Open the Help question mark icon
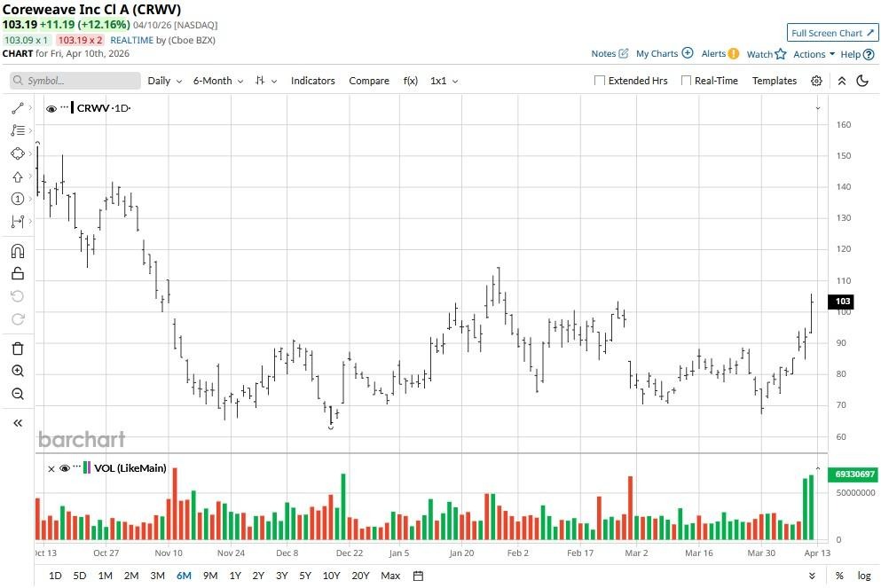Screen dimensions: 881x588 click(869, 54)
